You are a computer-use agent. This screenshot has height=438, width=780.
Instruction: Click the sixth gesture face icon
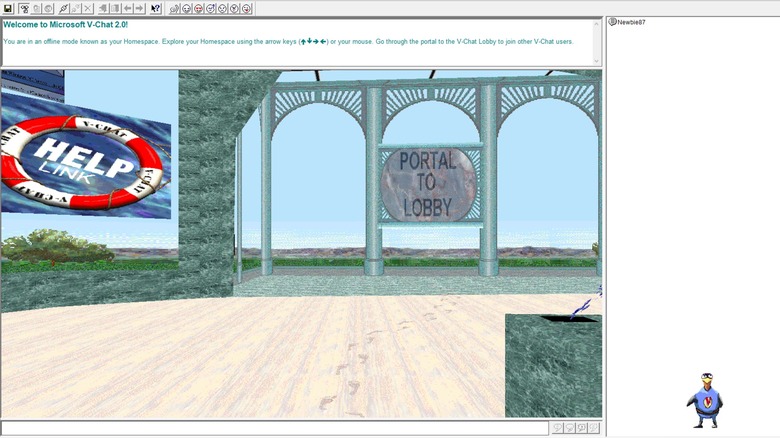tap(234, 8)
